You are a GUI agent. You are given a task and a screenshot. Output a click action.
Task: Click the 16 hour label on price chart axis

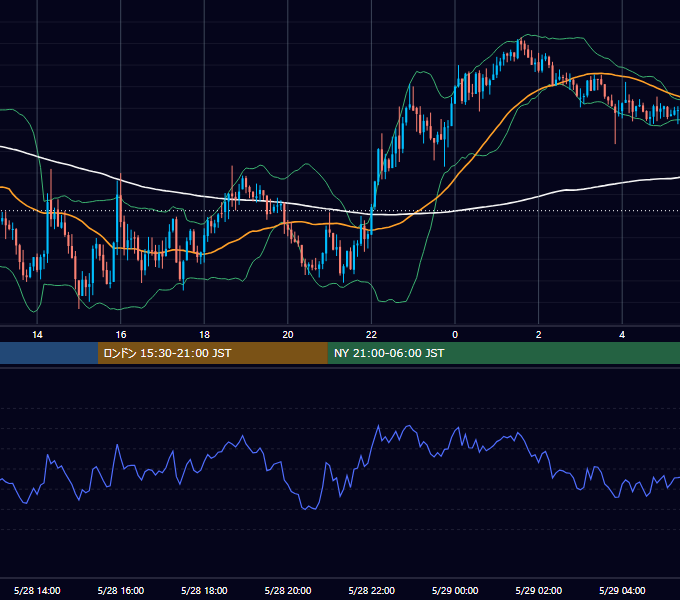(121, 335)
